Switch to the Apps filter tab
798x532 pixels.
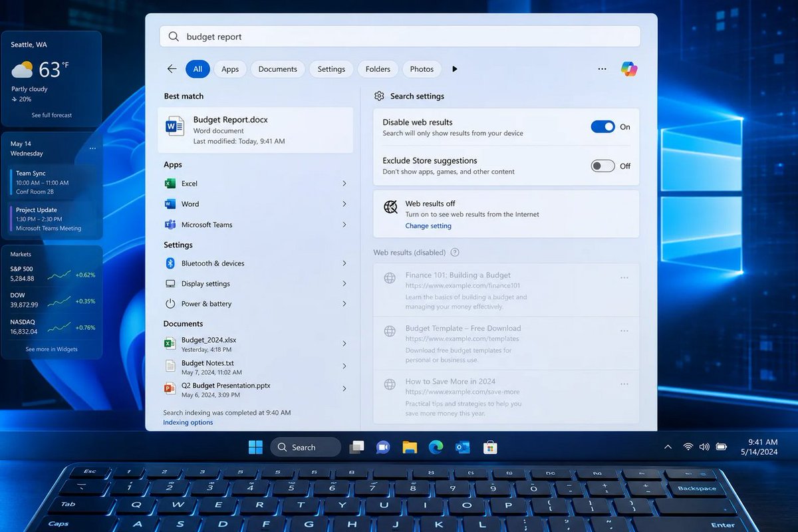pyautogui.click(x=230, y=69)
